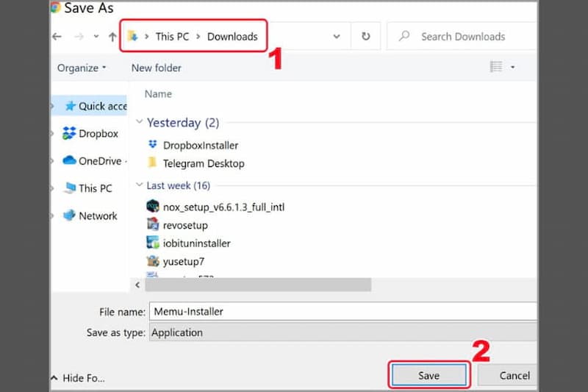The width and height of the screenshot is (588, 392).
Task: Click the New folder button
Action: coord(156,68)
